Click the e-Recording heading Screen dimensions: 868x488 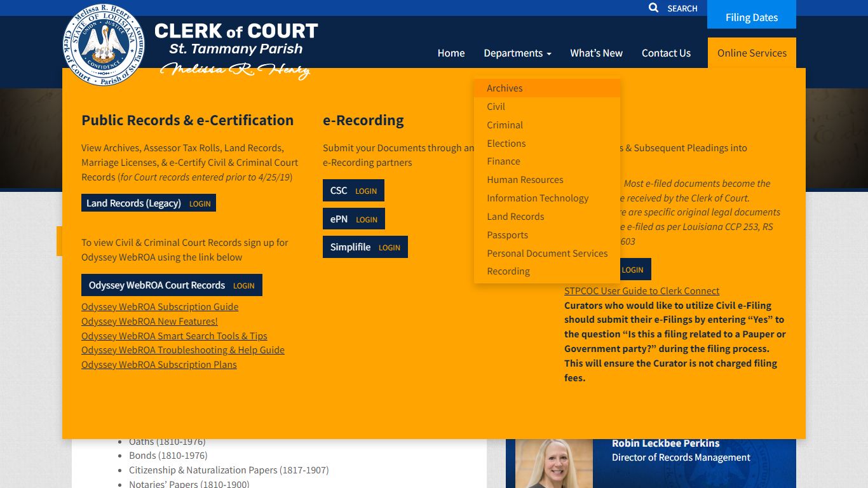[x=363, y=120]
